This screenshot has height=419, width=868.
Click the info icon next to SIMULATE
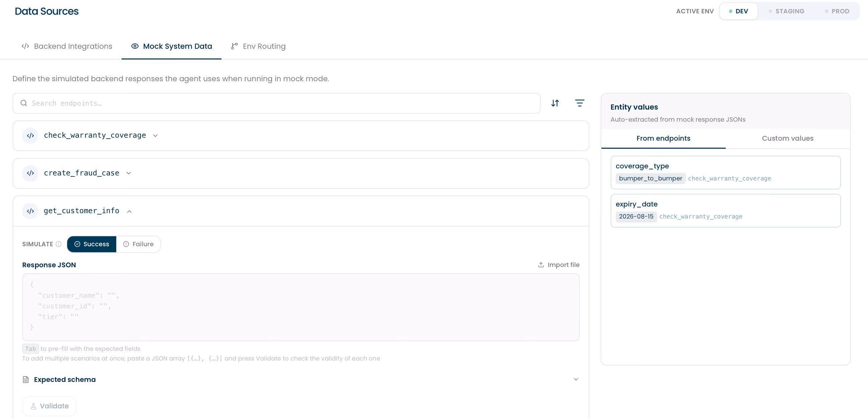58,244
